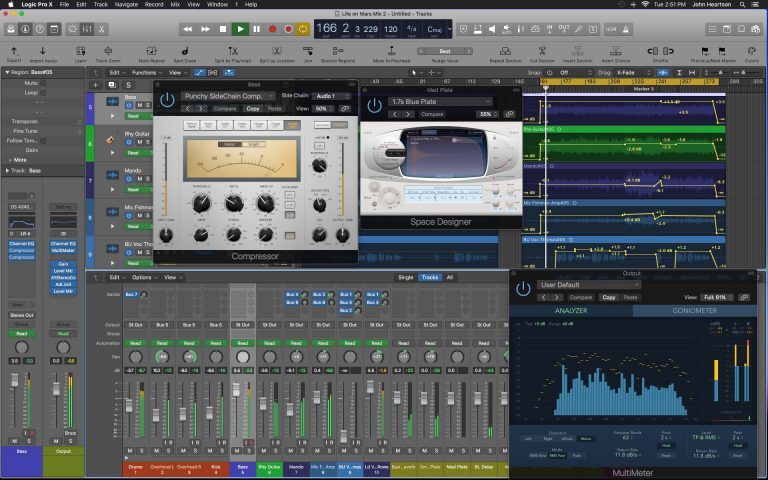Toggle the MultiMeter power button
768x480 pixels.
523,290
